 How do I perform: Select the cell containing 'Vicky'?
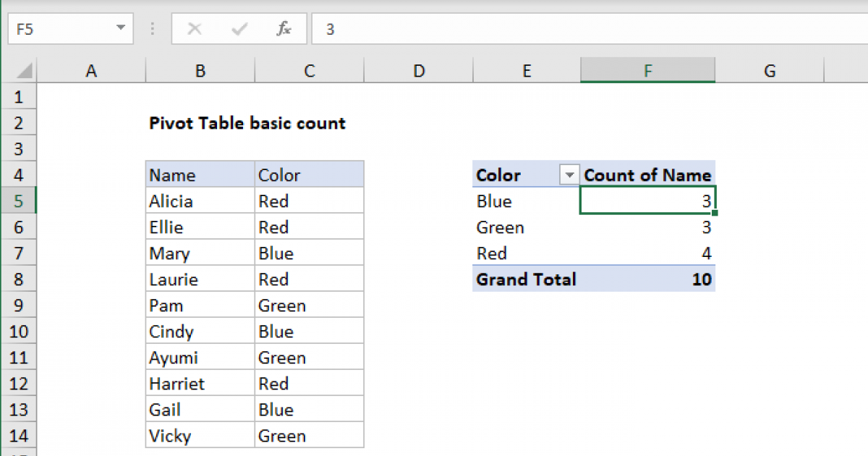tap(200, 436)
